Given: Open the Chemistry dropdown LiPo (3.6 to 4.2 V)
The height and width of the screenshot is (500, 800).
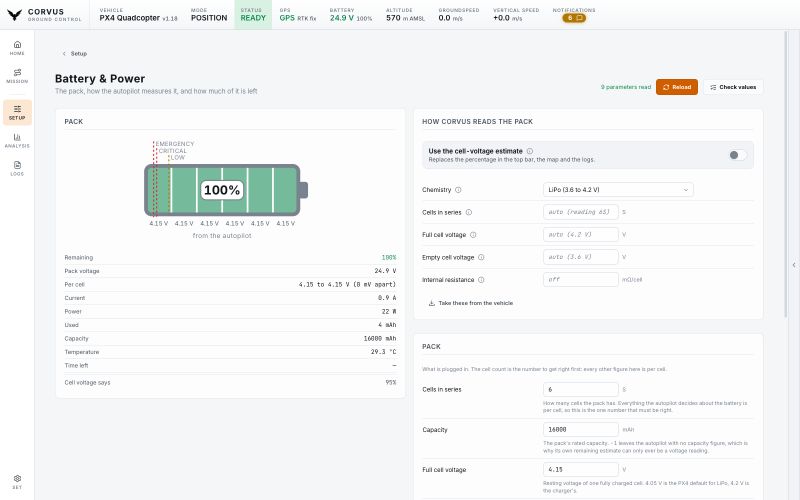Looking at the screenshot, I should coord(618,190).
